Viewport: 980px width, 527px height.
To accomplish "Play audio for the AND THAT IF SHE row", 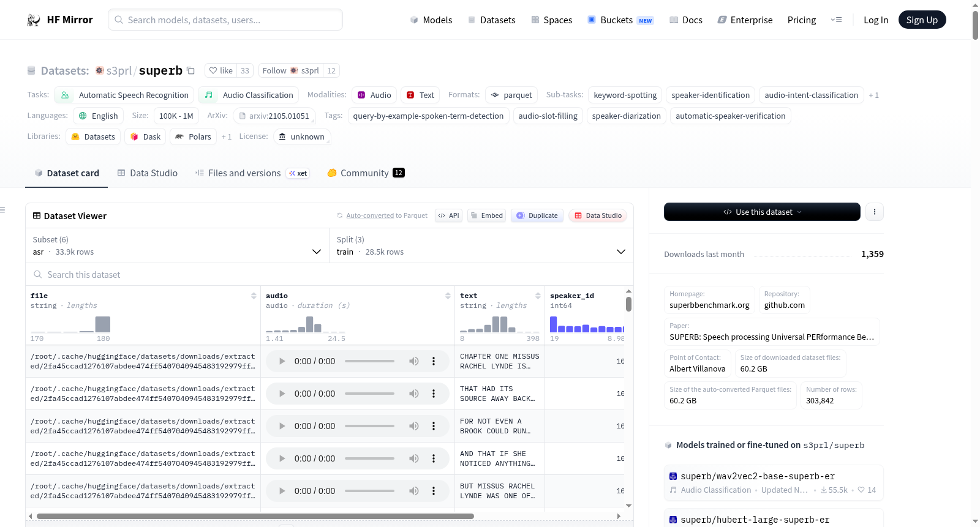I will coord(282,458).
